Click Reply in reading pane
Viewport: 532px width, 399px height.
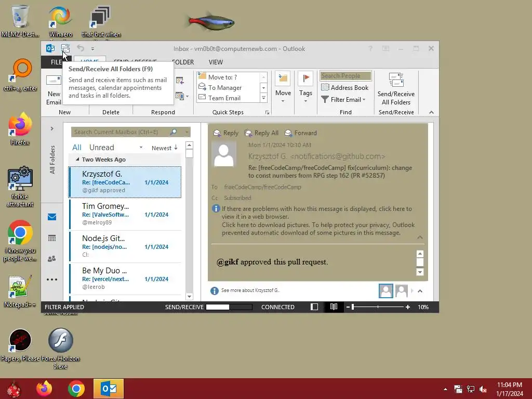[x=226, y=133]
